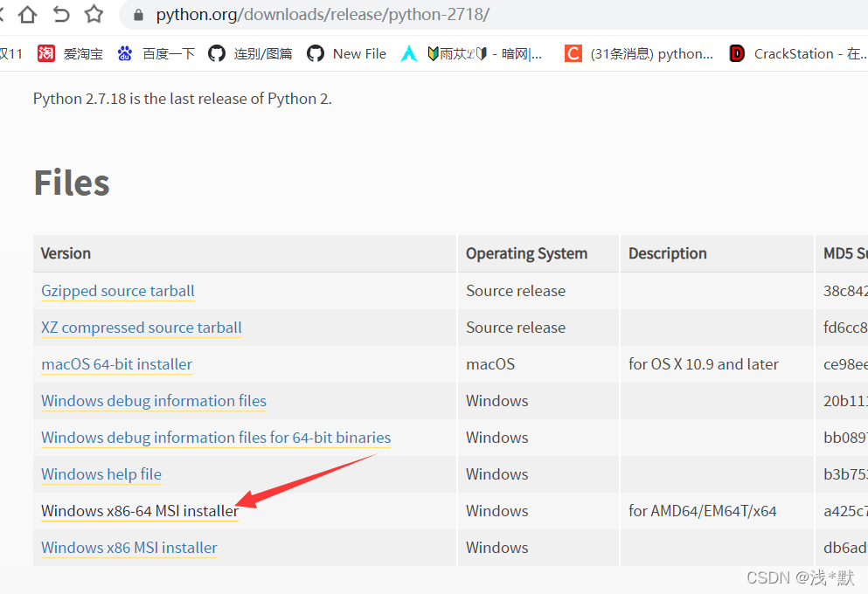Click the macOS 64-bit installer link
Viewport: 868px width, 594px height.
pyautogui.click(x=116, y=364)
